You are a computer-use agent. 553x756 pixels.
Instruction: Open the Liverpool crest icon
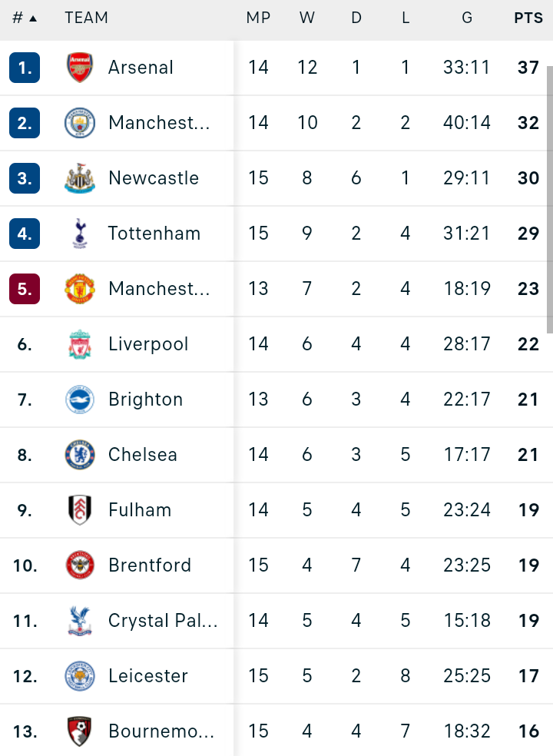(x=80, y=344)
